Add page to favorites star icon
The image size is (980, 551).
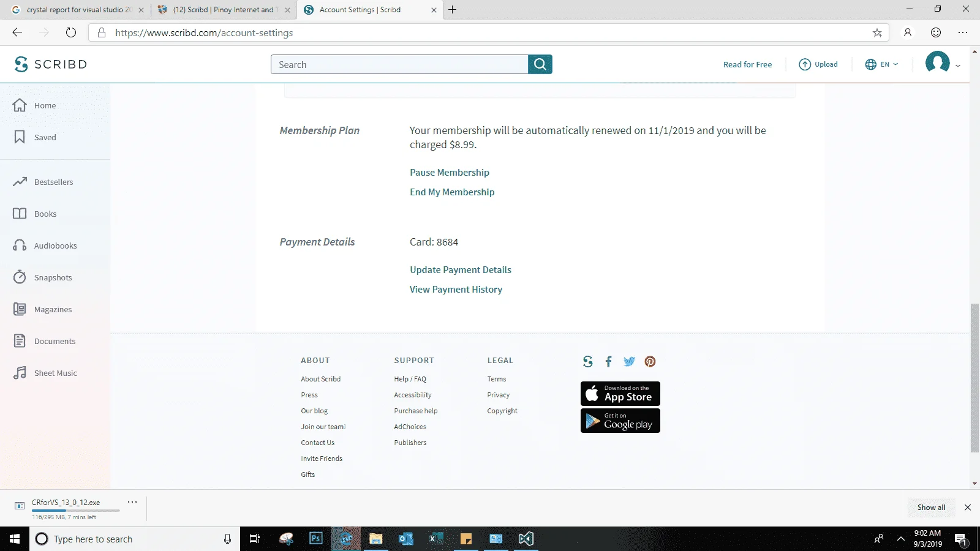[x=877, y=32]
